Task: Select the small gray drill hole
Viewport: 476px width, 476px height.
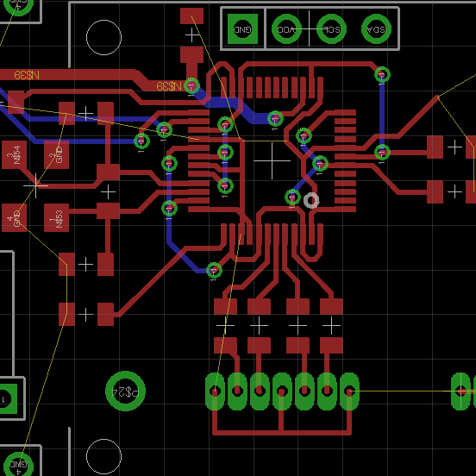Action: (x=311, y=201)
